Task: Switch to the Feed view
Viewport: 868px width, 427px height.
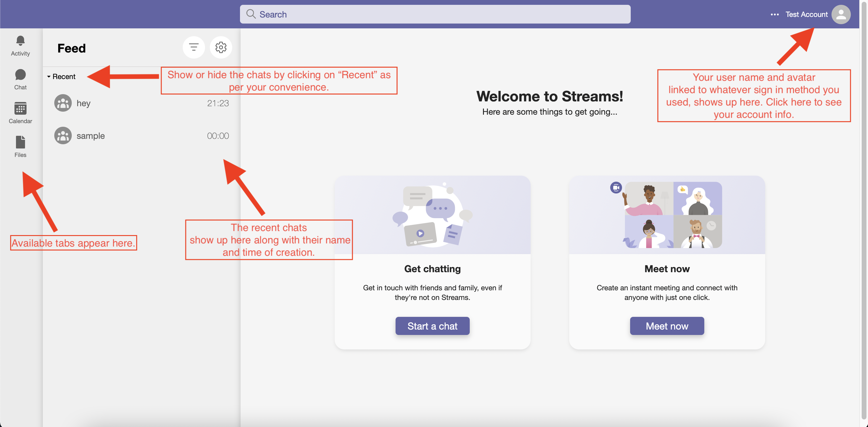Action: pos(71,48)
